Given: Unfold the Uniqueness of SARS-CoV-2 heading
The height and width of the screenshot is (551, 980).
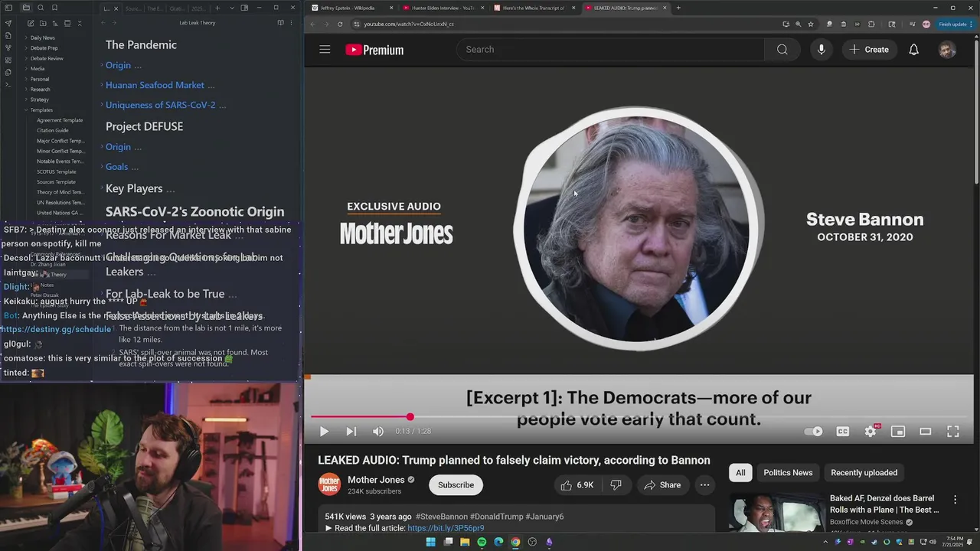Looking at the screenshot, I should pyautogui.click(x=102, y=105).
